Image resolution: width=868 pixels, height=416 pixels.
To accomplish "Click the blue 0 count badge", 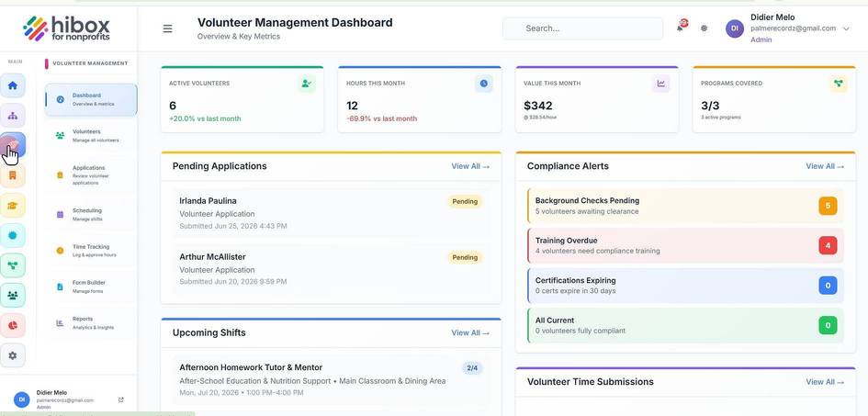I will 828,286.
